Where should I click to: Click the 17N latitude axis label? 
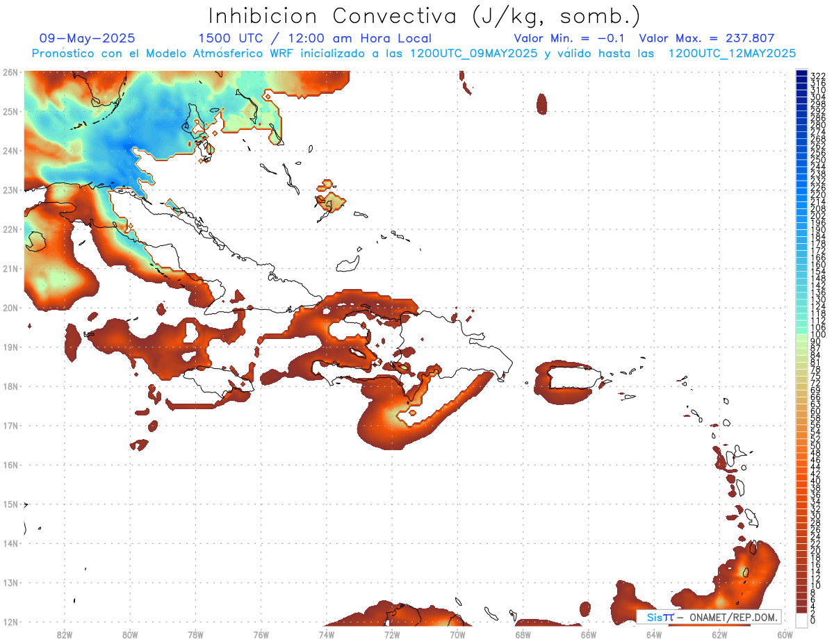pyautogui.click(x=10, y=425)
